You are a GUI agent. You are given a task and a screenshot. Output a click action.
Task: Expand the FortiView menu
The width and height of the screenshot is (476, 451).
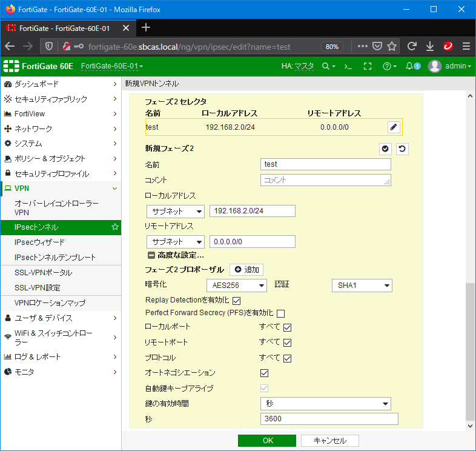(61, 114)
